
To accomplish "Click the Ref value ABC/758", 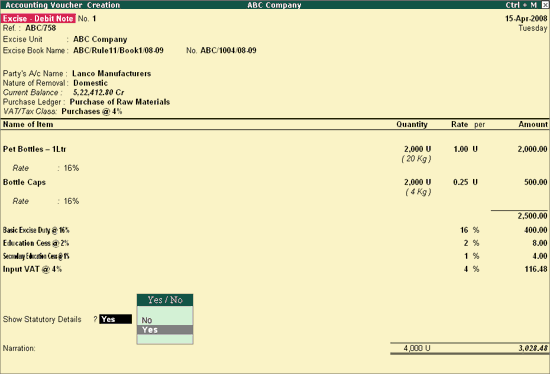I will point(40,28).
